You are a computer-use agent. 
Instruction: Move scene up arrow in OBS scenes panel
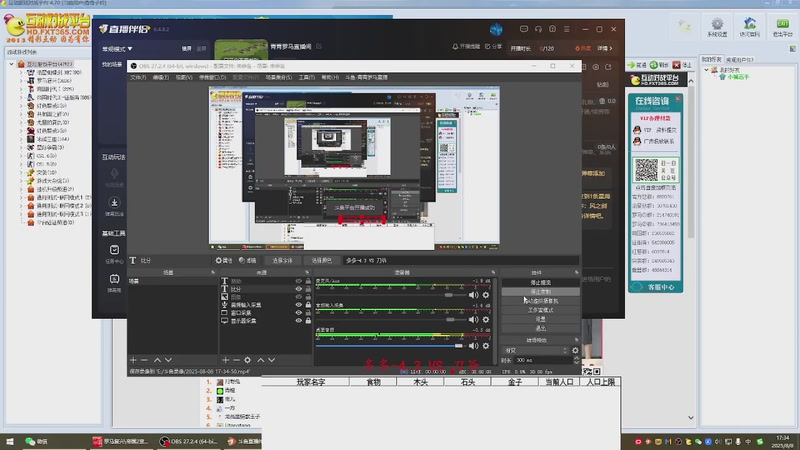157,360
